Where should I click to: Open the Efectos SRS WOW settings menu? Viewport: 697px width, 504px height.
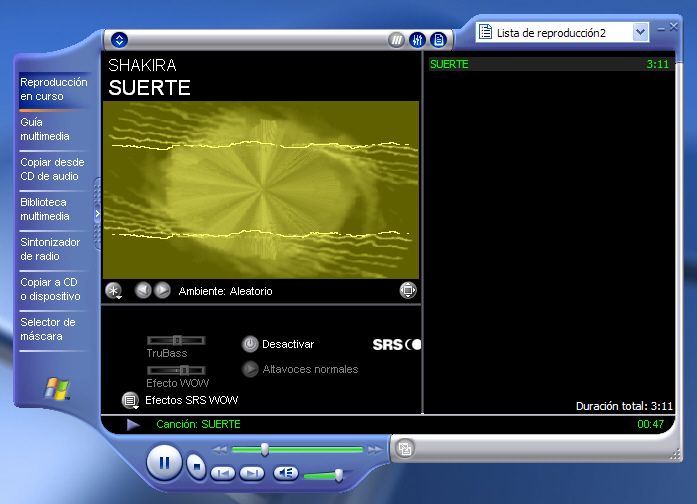pyautogui.click(x=130, y=400)
